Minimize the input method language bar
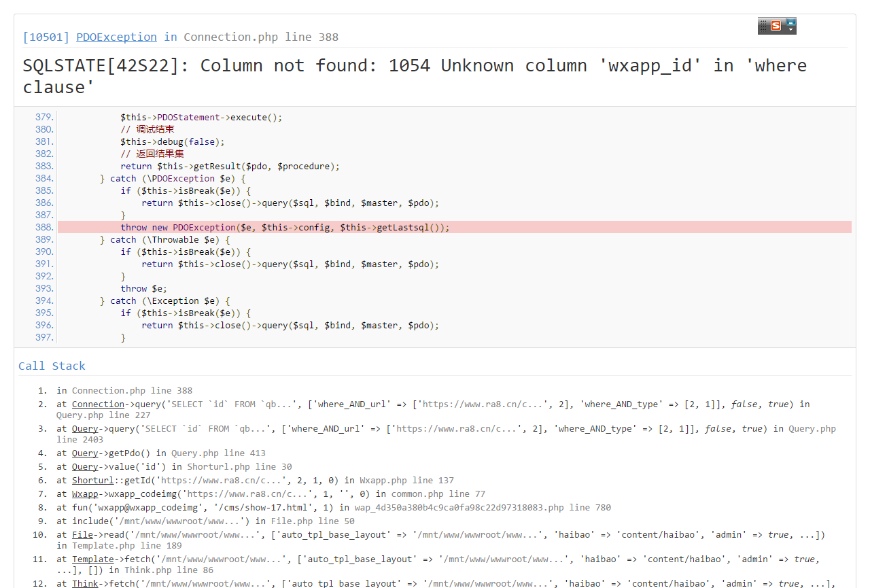Screen dimensions: 870x588 coord(790,22)
